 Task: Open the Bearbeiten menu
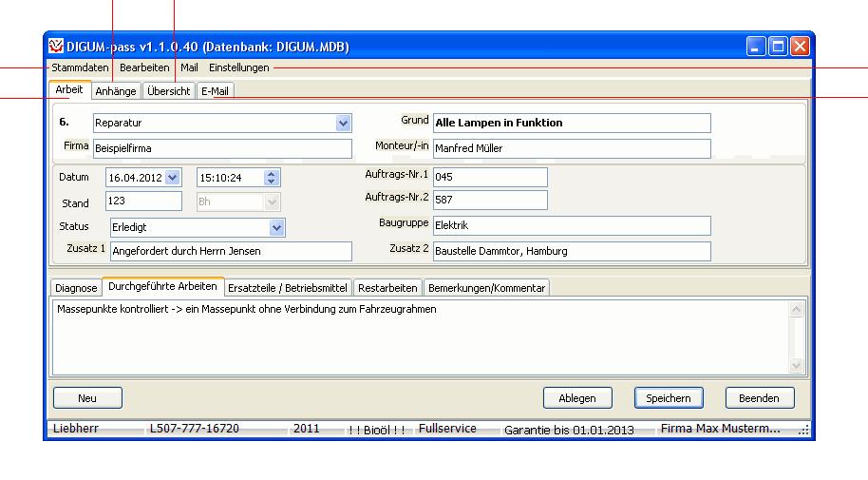[x=144, y=67]
